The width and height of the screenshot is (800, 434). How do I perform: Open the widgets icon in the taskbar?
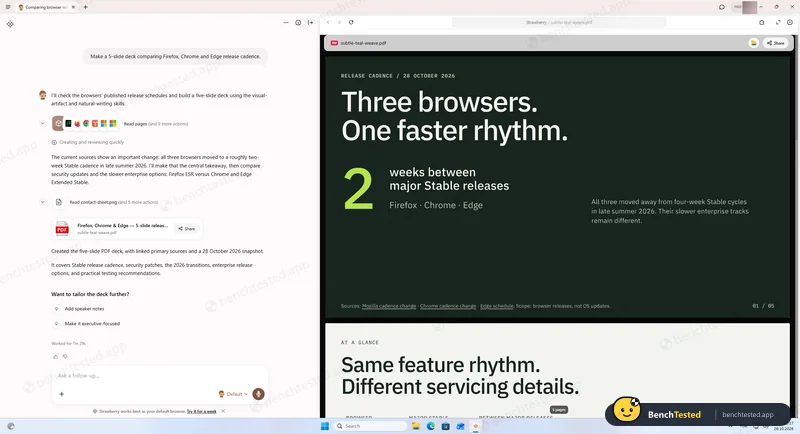pos(11,426)
